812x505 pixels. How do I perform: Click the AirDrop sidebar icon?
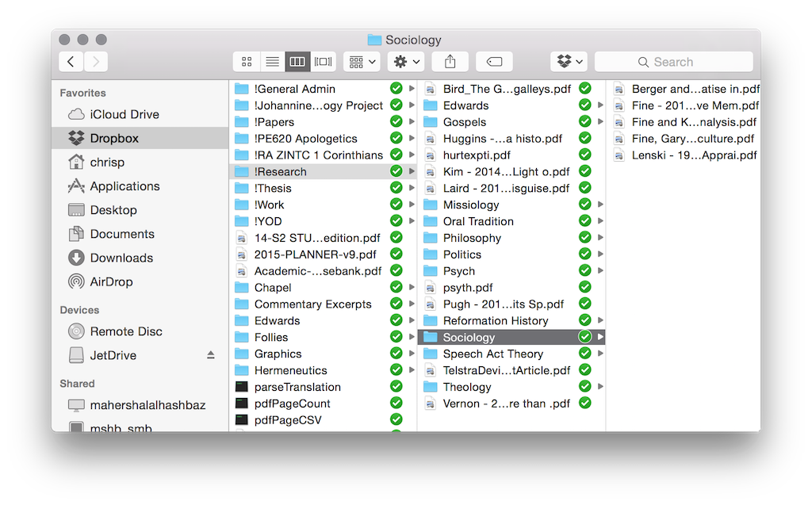click(76, 281)
